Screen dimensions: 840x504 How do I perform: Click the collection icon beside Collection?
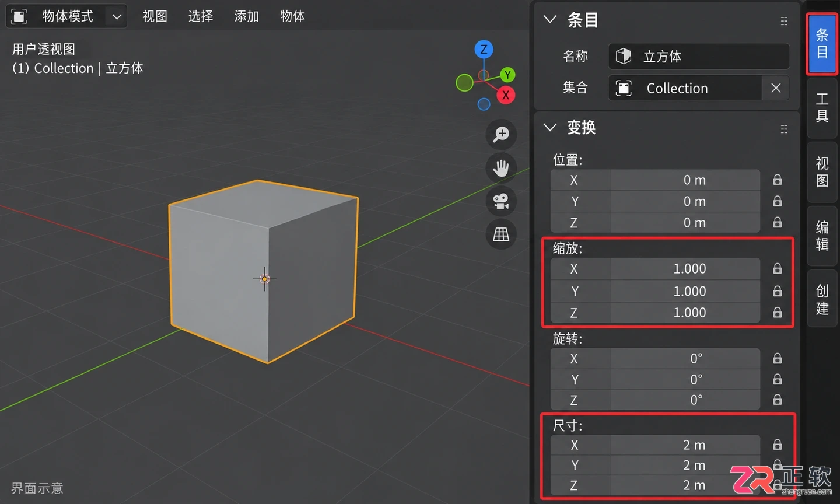click(x=624, y=88)
